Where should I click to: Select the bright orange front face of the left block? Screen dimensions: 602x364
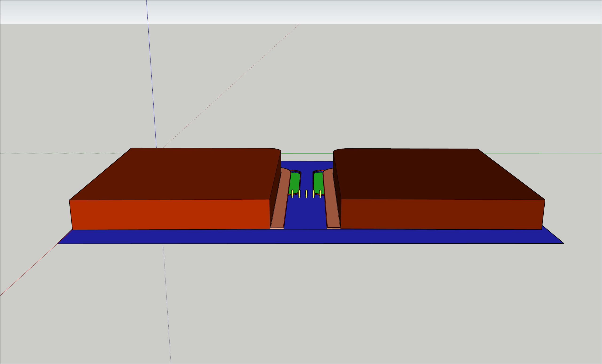coord(171,214)
